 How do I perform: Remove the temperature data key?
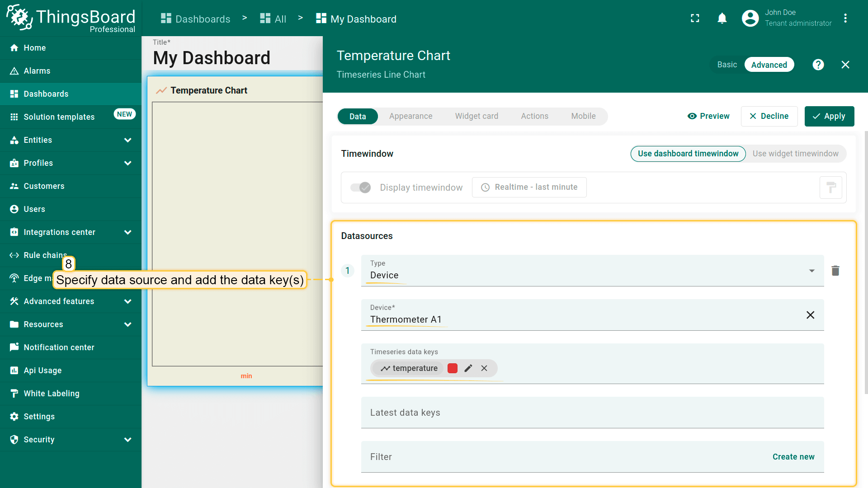[484, 368]
